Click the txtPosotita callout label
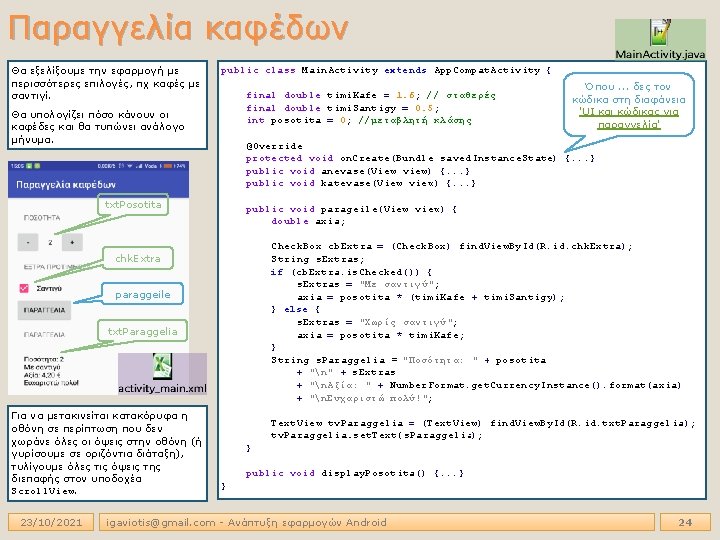720x540 pixels. (x=133, y=205)
